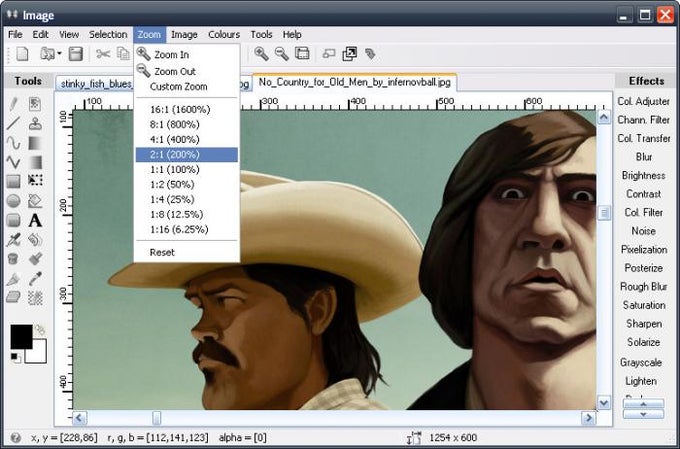Apply the Blur effect
The image size is (680, 449).
click(644, 157)
